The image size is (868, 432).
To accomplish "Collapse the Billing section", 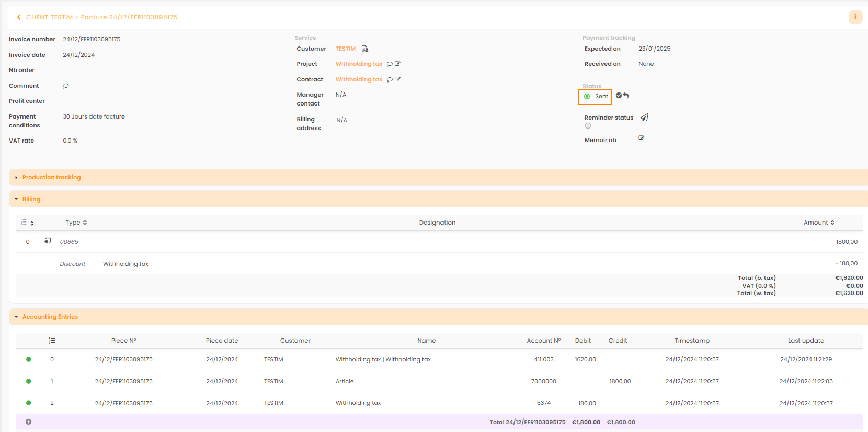I will (x=31, y=199).
